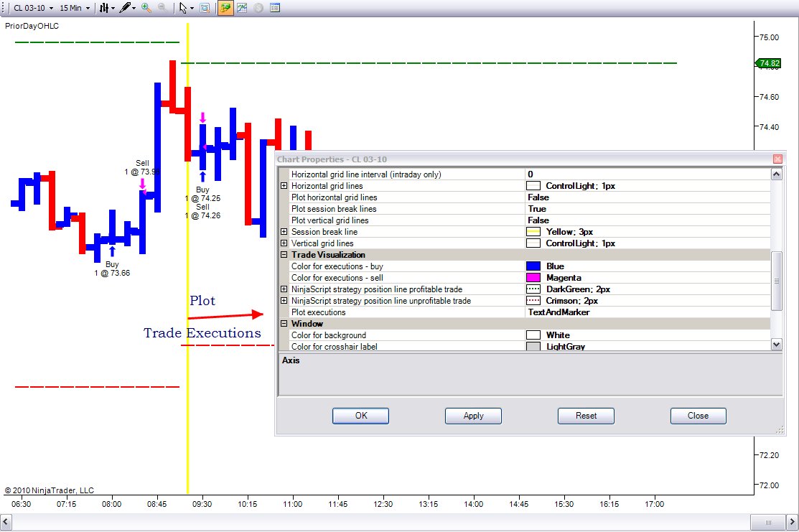Screen dimensions: 799x532
Task: Click the chart horizontal scroll right arrow
Action: [x=792, y=523]
